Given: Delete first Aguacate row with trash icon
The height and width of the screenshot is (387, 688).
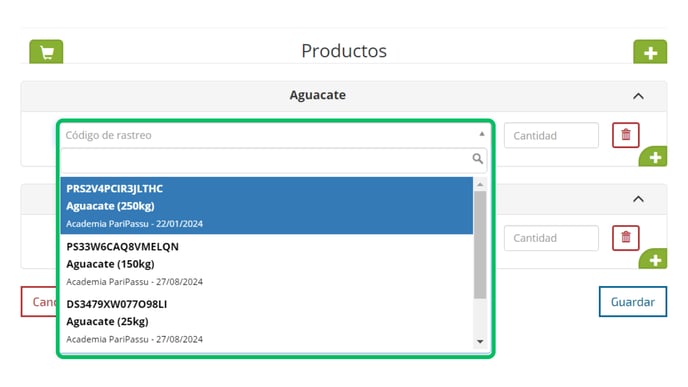Looking at the screenshot, I should pos(626,135).
